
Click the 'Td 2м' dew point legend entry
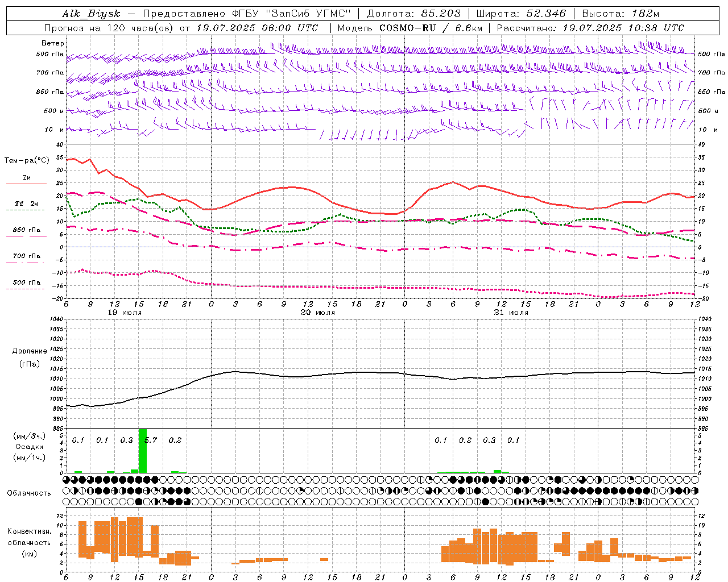[27, 203]
